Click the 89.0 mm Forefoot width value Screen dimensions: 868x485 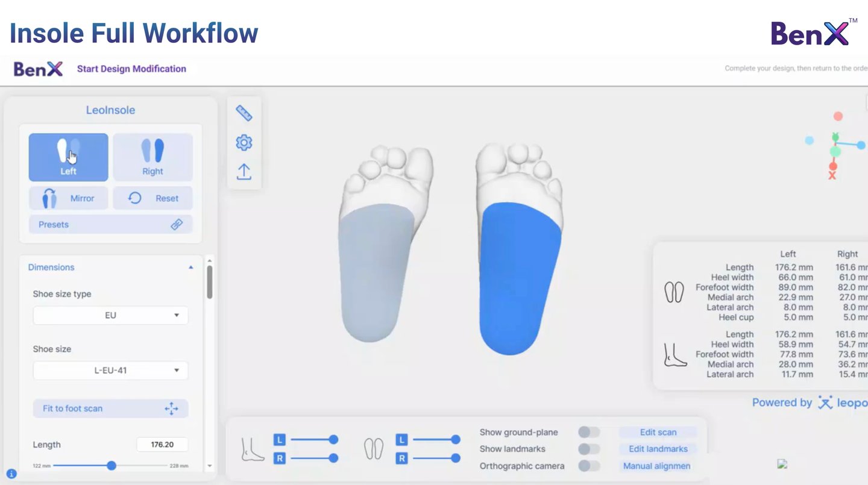click(796, 287)
